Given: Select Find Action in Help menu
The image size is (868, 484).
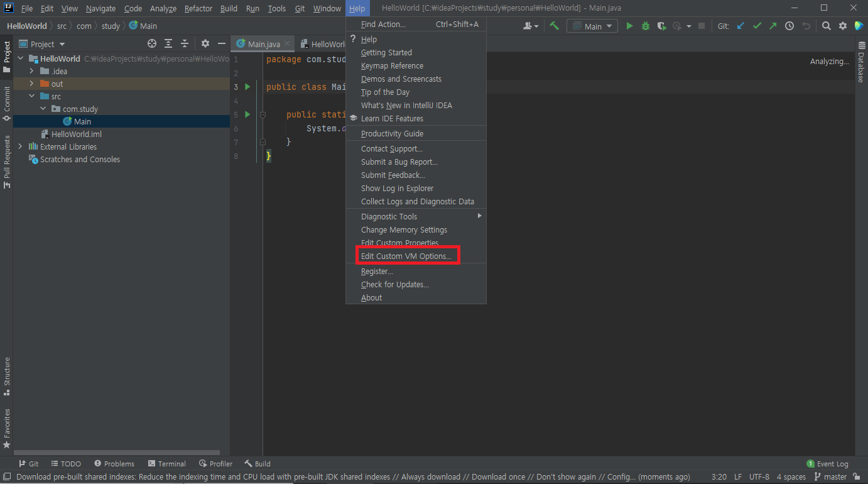Looking at the screenshot, I should (x=416, y=24).
